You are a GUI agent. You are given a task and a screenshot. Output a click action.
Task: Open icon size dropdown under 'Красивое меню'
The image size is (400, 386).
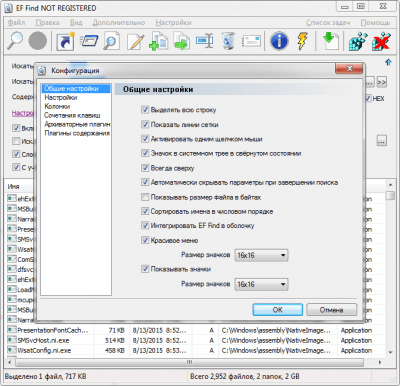click(x=262, y=255)
